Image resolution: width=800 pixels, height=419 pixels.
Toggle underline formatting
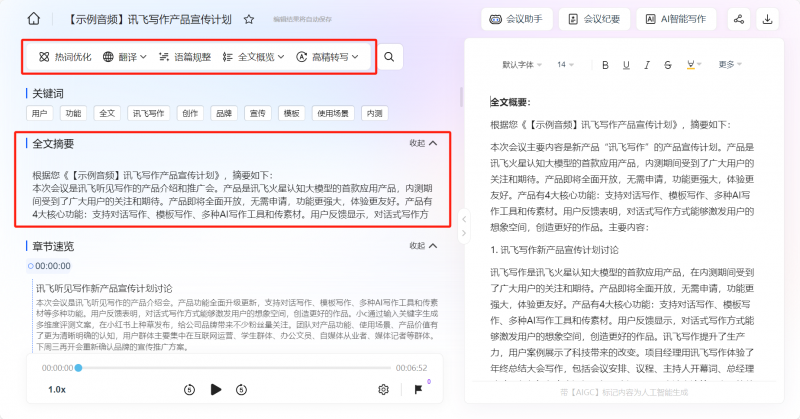(x=626, y=65)
